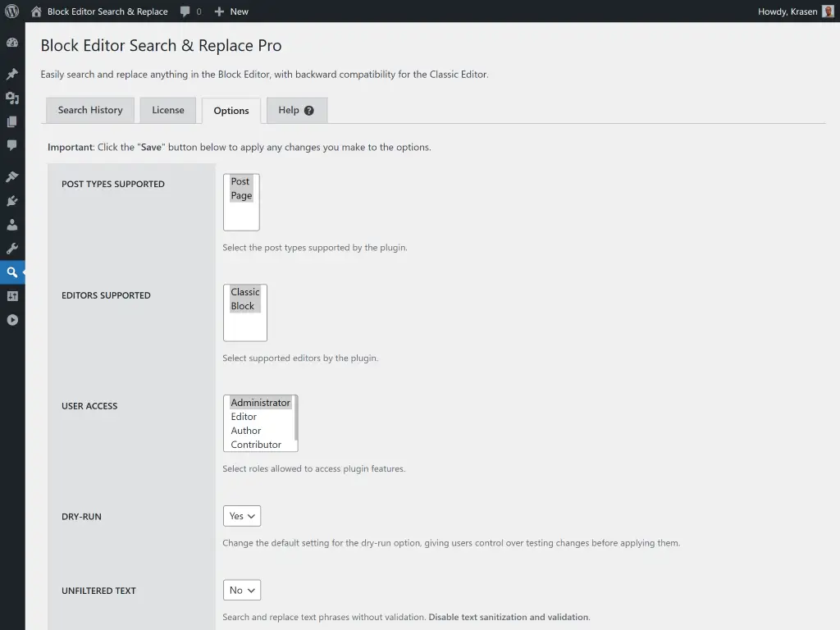Image resolution: width=840 pixels, height=630 pixels.
Task: Open the Users icon in the sidebar
Action: (x=12, y=224)
